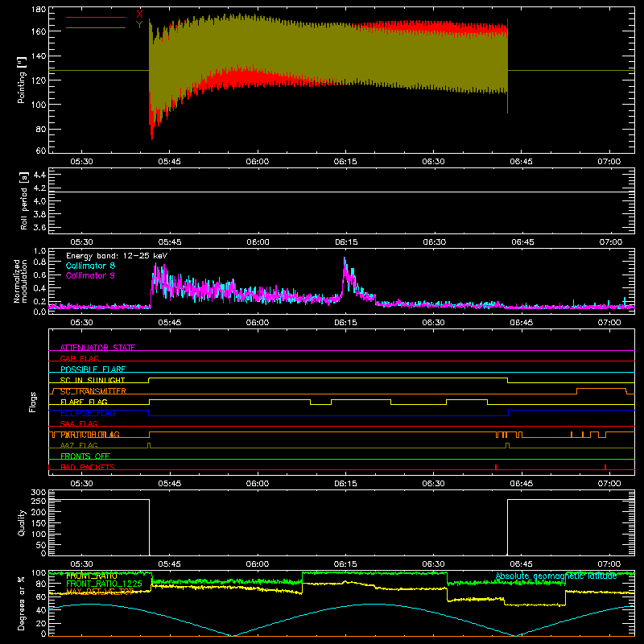The image size is (644, 644).
Task: Click the 05:30 tick under the modulation plot
Action: [x=81, y=323]
